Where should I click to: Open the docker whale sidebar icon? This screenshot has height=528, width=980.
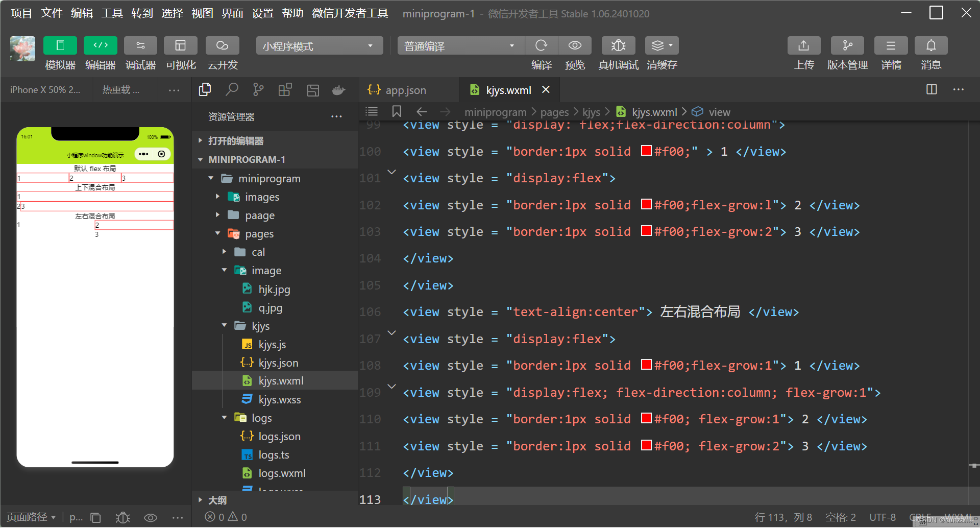click(x=338, y=90)
